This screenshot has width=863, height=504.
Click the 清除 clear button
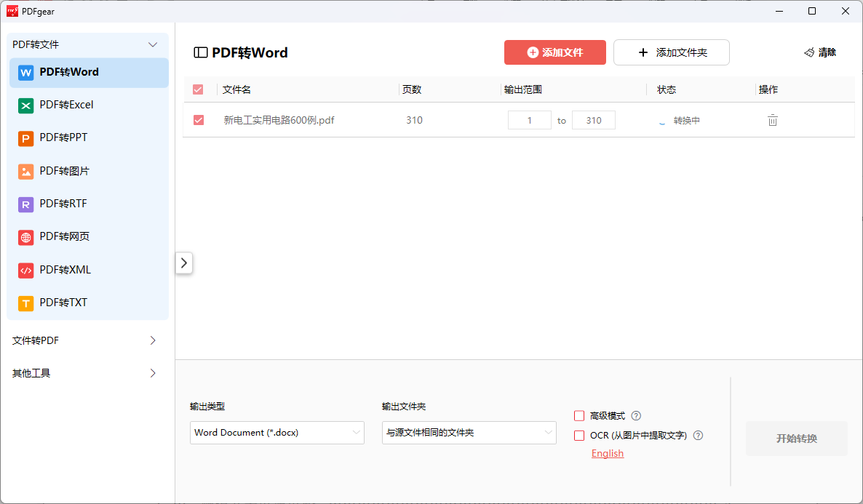820,52
